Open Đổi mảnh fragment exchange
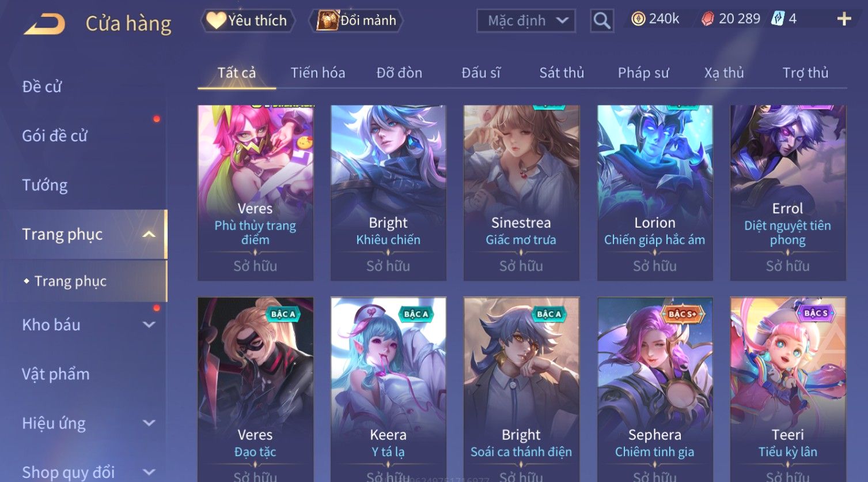Screen dimensions: 868x482 coord(356,21)
